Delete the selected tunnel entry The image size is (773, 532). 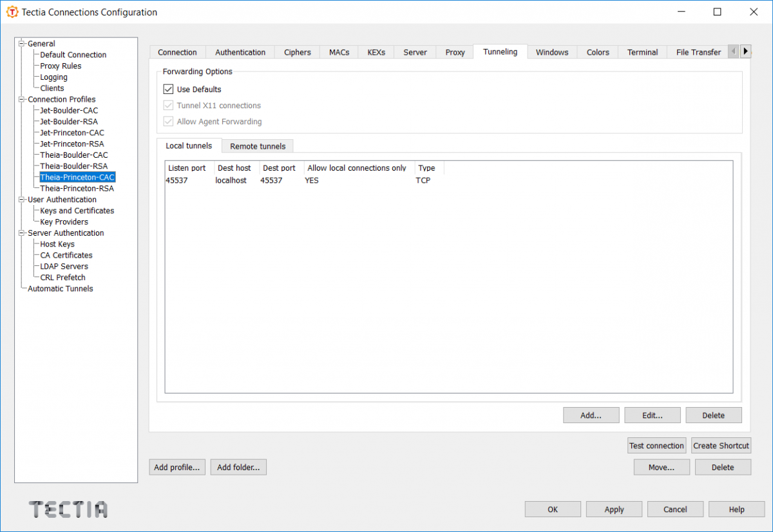click(713, 415)
